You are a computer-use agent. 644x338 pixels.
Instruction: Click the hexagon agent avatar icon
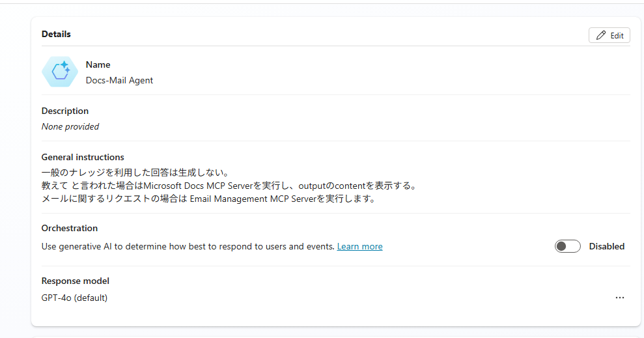pos(60,72)
